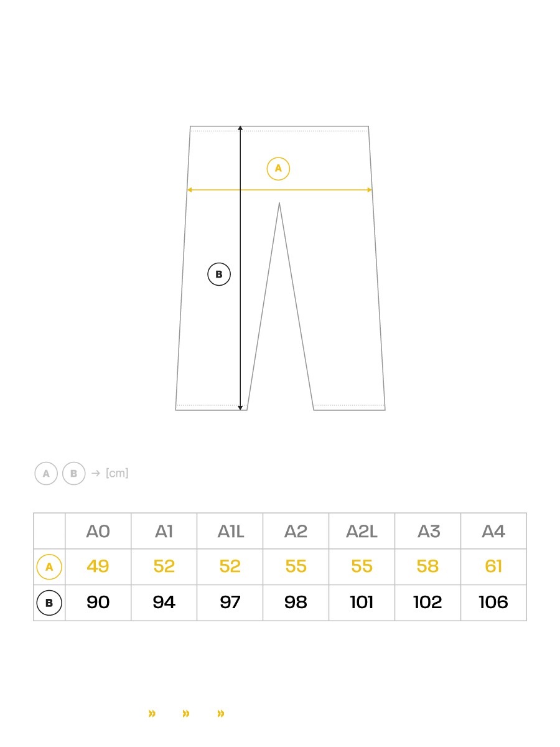The width and height of the screenshot is (560, 747).
Task: Click the last yellow double-chevron at the bottom
Action: pos(220,713)
